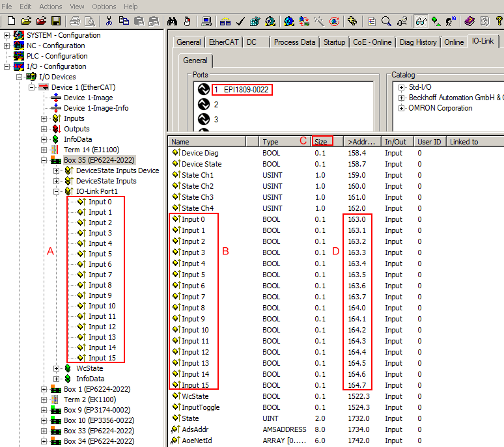Click the Check Configuration checkmark icon
Screen dimensions: 504x447
pos(240,21)
